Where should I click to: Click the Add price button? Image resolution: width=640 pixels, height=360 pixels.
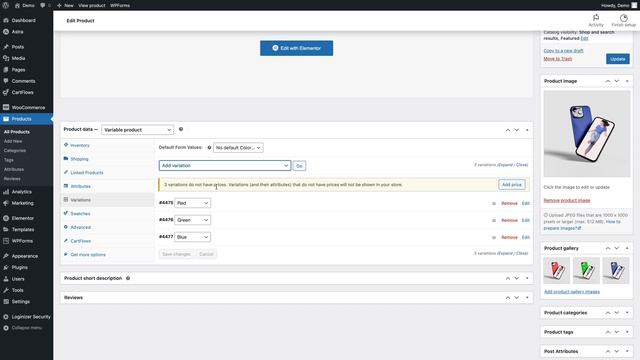[x=511, y=184]
